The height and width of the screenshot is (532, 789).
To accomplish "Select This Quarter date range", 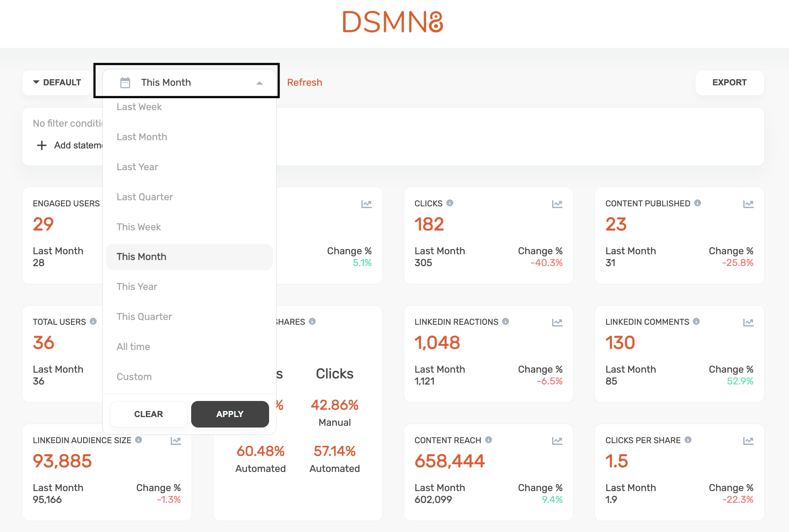I will tap(189, 317).
